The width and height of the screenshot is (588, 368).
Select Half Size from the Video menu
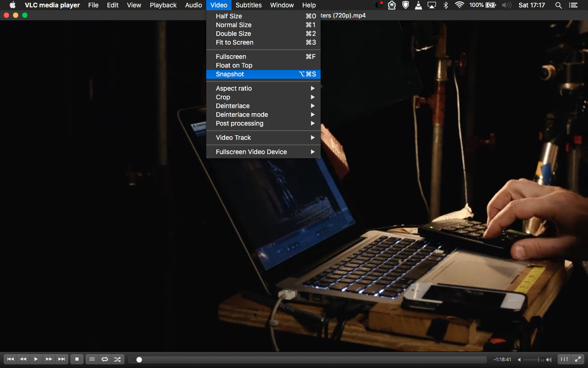click(x=263, y=16)
